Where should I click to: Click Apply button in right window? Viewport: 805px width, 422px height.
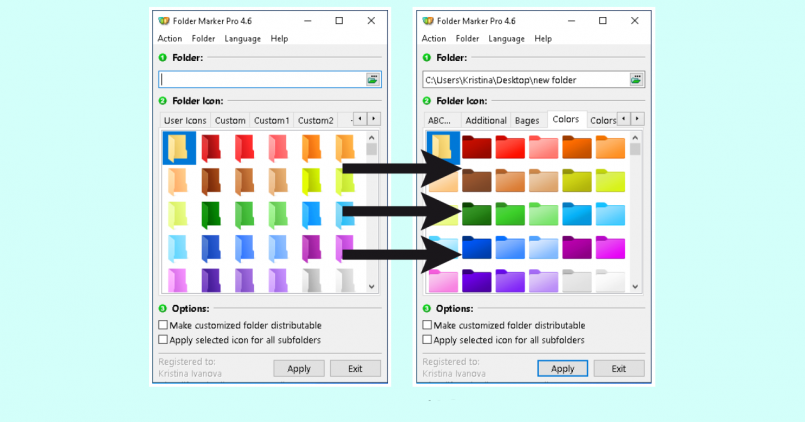pos(563,369)
